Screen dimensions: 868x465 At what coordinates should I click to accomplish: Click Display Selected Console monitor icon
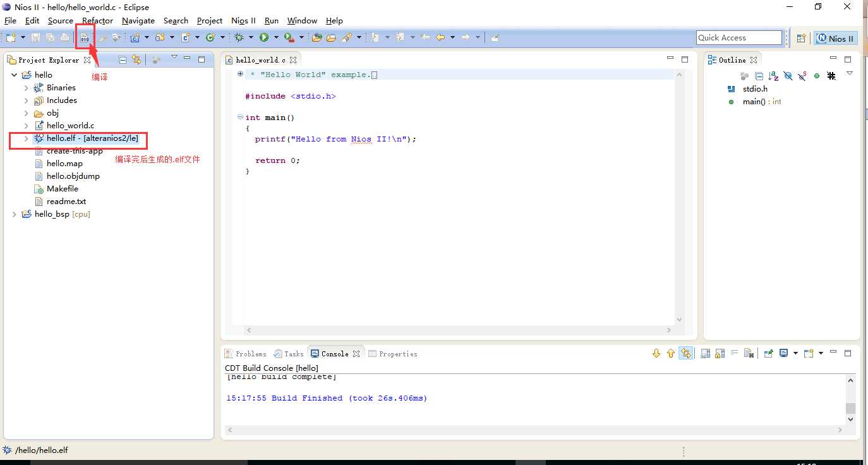click(783, 353)
